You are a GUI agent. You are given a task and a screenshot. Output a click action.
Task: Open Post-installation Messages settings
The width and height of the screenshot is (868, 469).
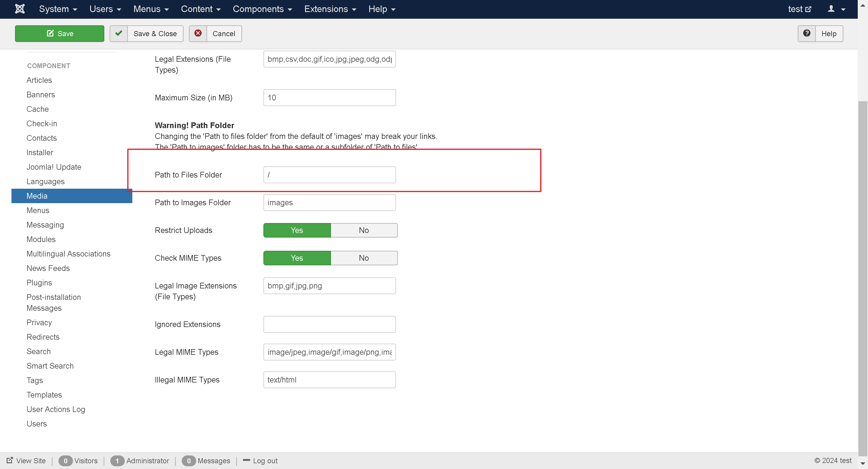(54, 303)
